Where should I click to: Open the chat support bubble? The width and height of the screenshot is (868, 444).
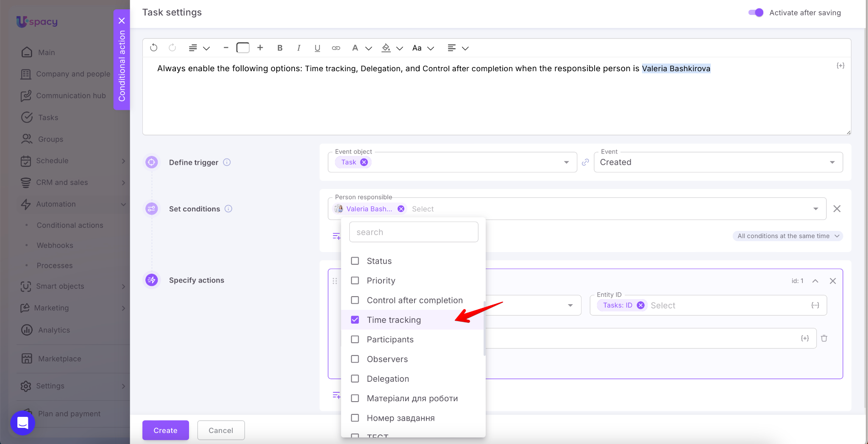22,422
